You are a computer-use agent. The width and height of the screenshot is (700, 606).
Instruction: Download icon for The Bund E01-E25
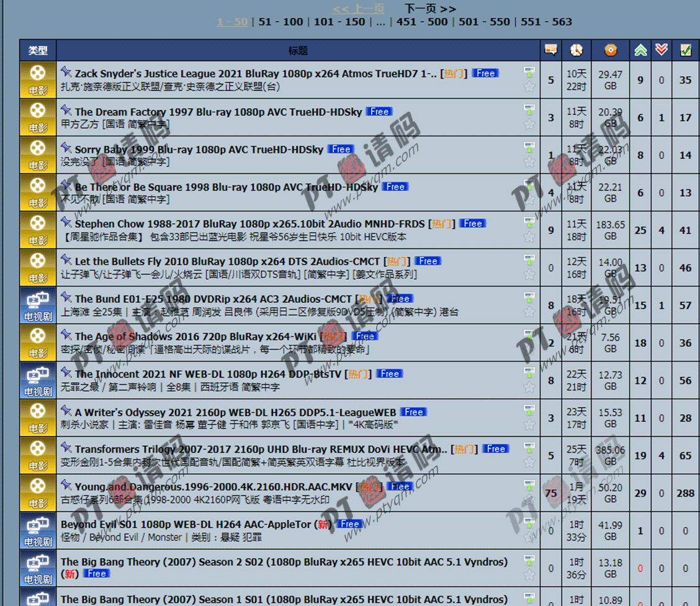[x=529, y=297]
